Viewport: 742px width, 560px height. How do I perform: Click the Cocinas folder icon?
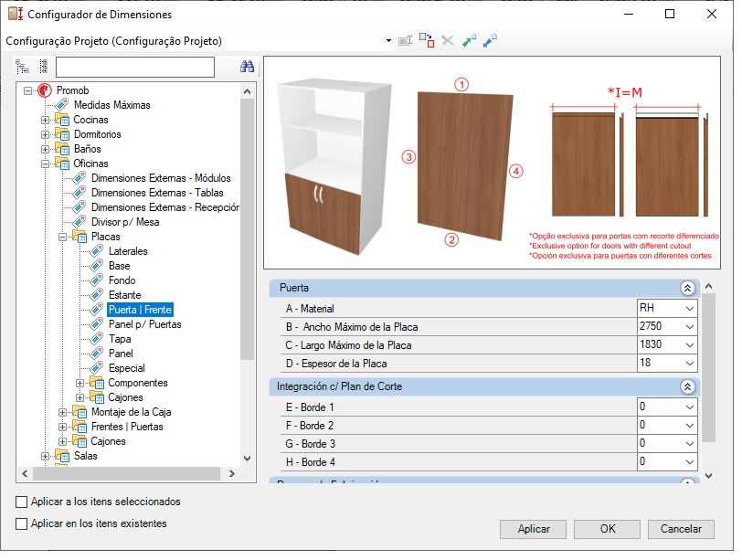(62, 120)
